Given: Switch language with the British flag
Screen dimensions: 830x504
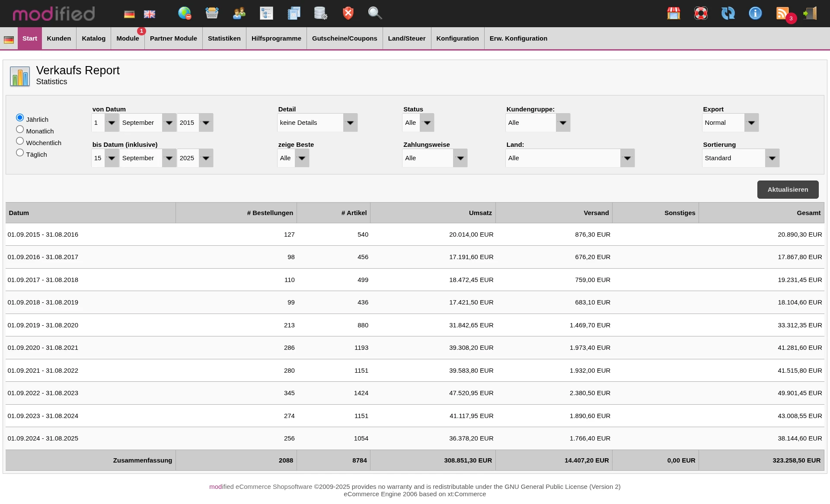Looking at the screenshot, I should pyautogui.click(x=150, y=14).
